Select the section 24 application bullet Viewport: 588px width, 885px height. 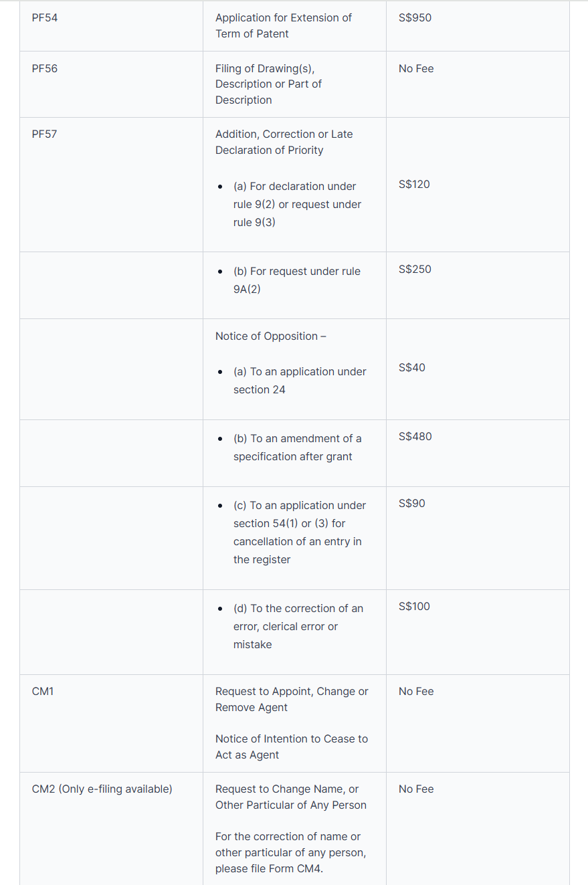(299, 380)
